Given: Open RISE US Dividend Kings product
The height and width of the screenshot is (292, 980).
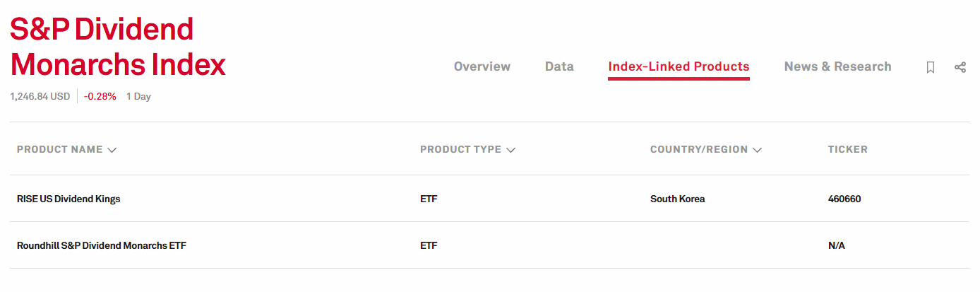Looking at the screenshot, I should click(68, 199).
